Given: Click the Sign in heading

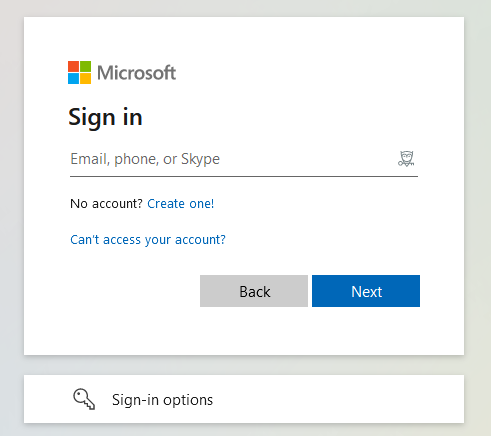Looking at the screenshot, I should point(105,118).
